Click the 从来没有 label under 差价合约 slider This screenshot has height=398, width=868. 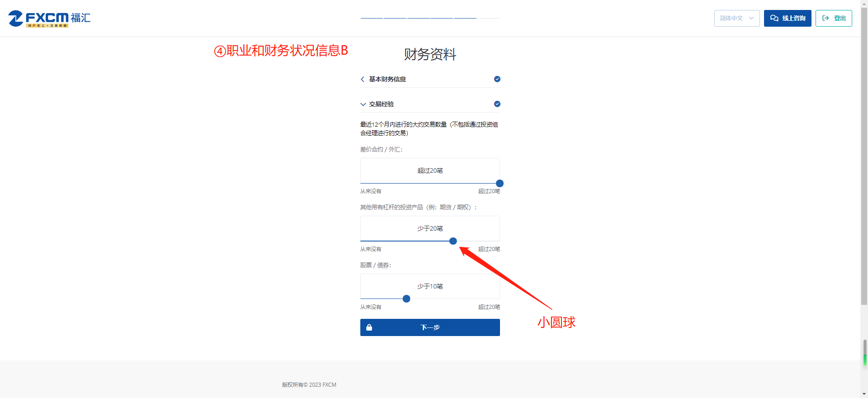point(371,191)
